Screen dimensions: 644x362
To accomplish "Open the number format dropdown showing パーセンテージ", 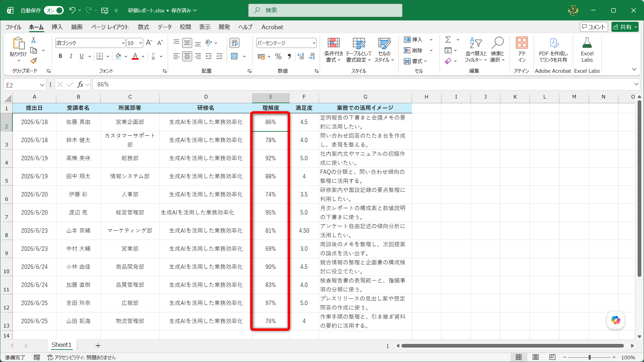I will [314, 43].
